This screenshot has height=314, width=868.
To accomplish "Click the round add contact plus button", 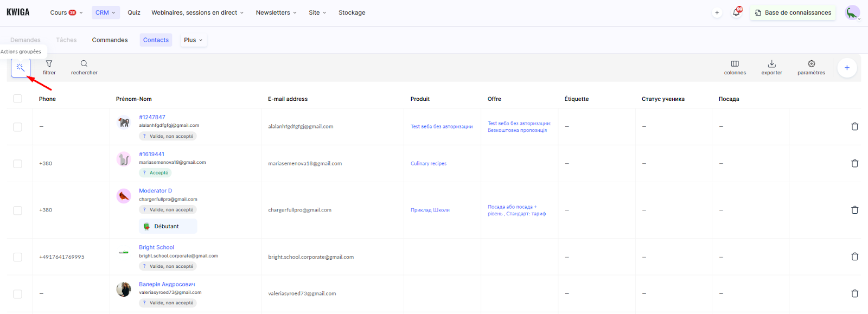I will [846, 68].
